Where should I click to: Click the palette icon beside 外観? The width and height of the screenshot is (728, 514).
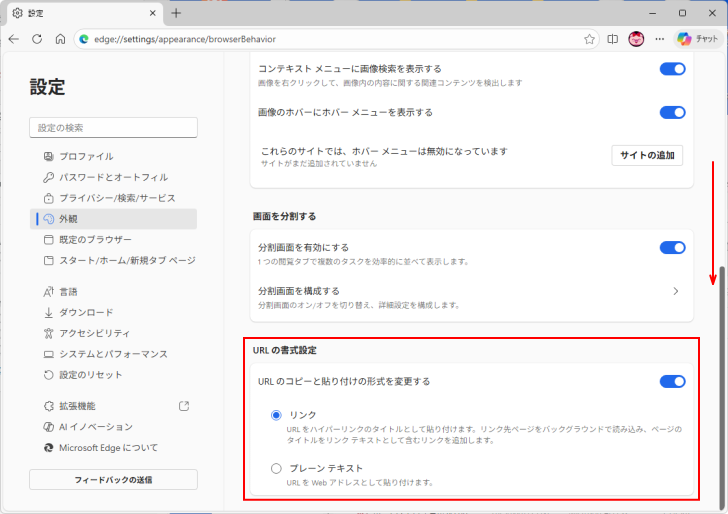pos(48,219)
